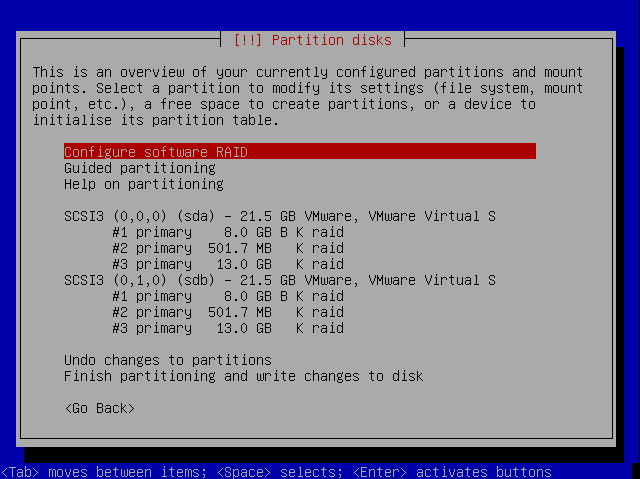Select the SCSI3 (0,0,0) sda disk line

[x=280, y=216]
